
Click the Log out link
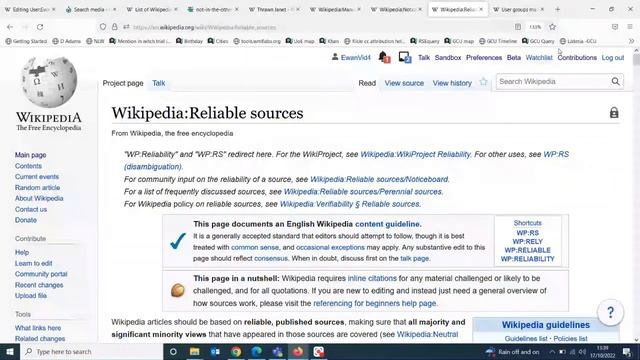pos(613,58)
